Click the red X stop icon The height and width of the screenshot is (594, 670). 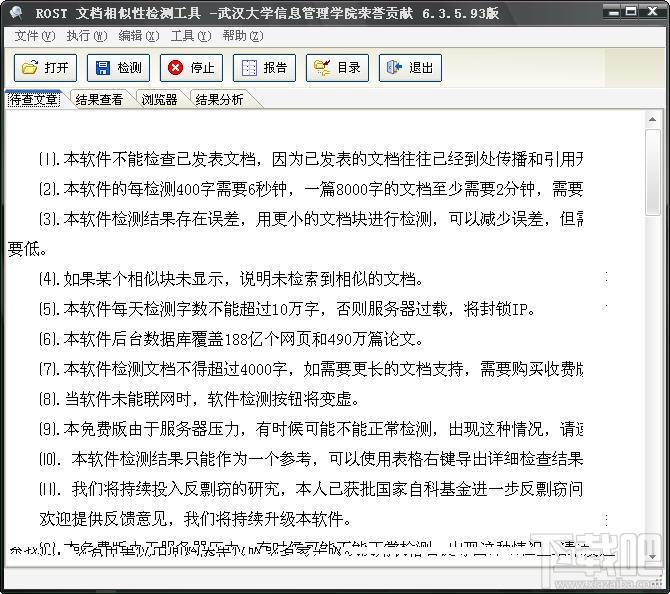point(175,68)
